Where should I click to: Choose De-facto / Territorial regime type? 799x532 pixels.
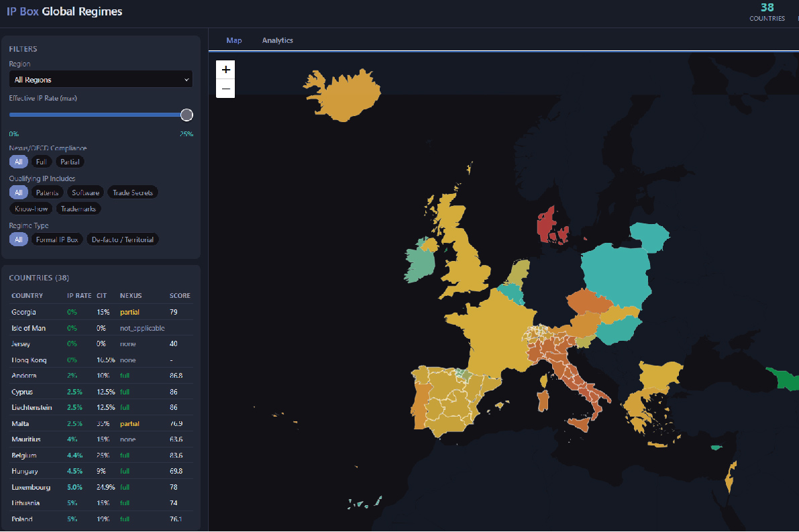[123, 240]
